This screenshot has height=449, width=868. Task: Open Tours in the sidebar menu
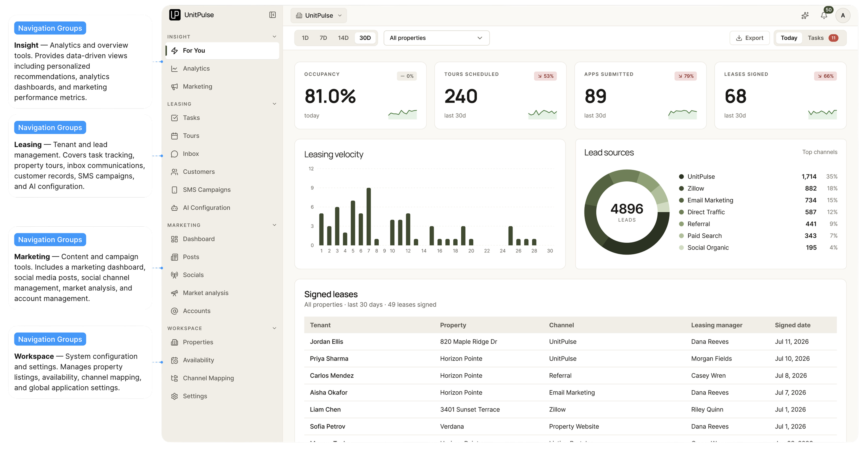tap(222, 136)
